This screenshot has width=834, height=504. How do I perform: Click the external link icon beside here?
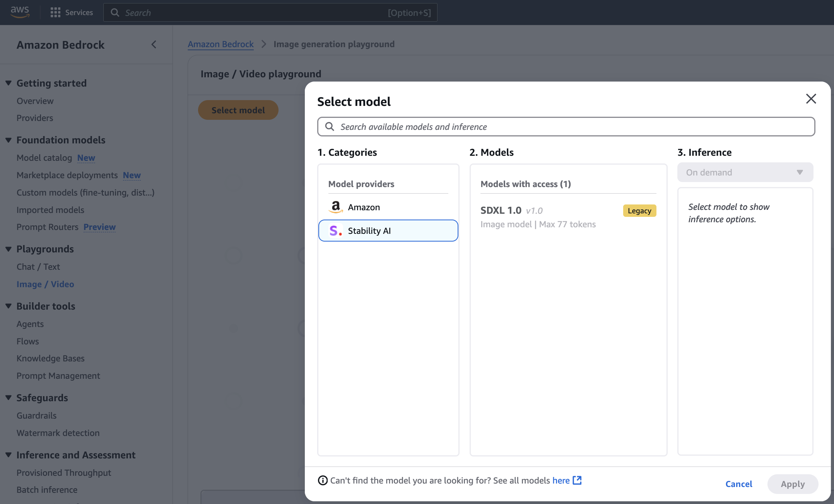577,480
